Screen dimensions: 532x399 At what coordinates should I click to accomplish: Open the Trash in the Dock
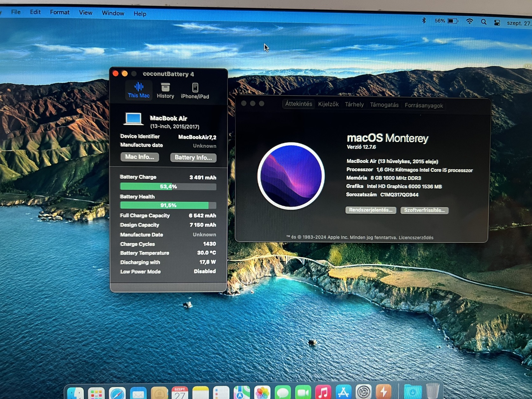(433, 391)
